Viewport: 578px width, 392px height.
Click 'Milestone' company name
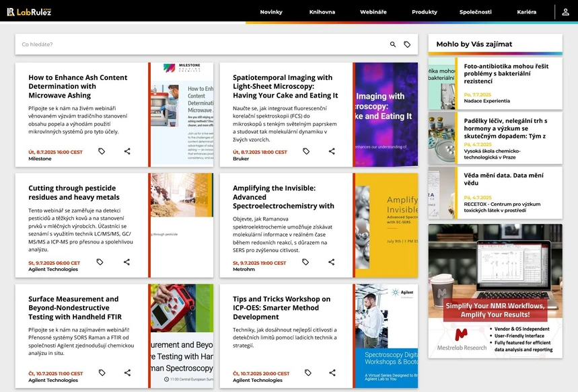tap(40, 159)
